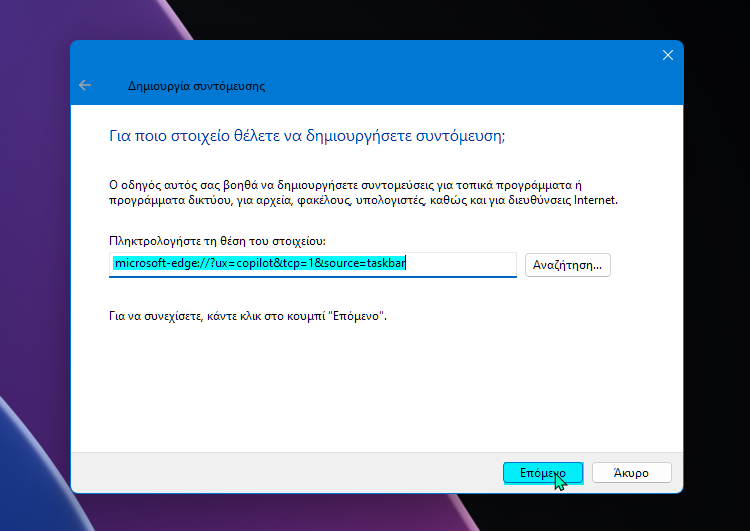Click the item location input field
750x531 pixels.
click(x=313, y=265)
